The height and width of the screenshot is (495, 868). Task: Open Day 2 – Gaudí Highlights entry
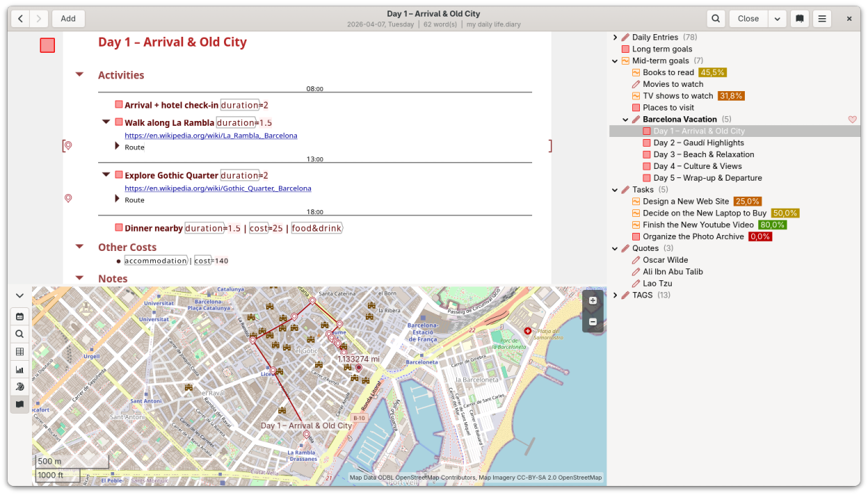point(699,143)
